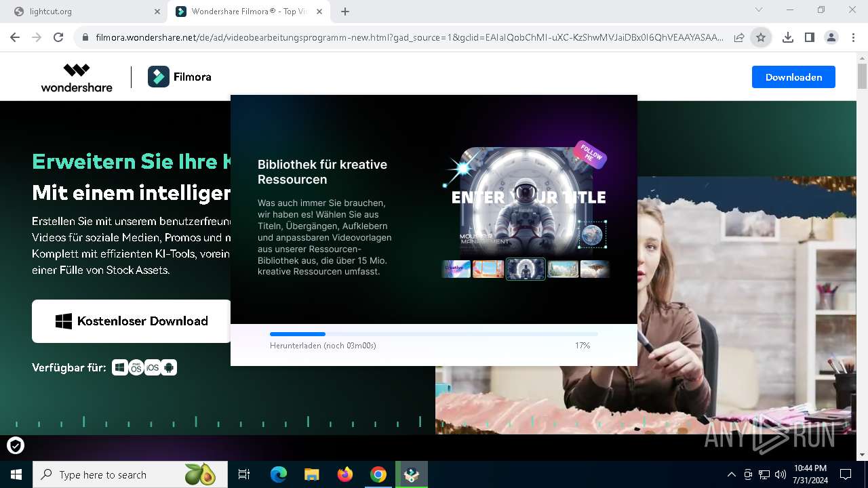Open Microsoft Edge from taskbar
The height and width of the screenshot is (488, 868).
279,474
